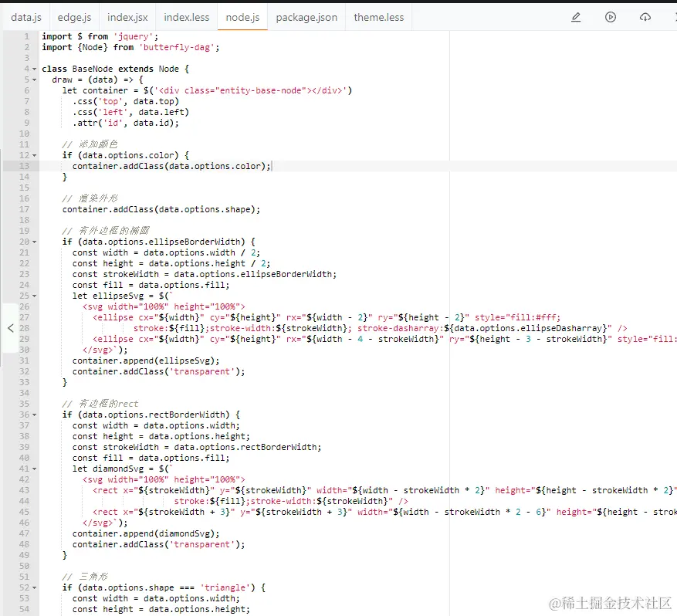The height and width of the screenshot is (616, 677).
Task: Fold the color if-block at line 12
Action: (35, 155)
